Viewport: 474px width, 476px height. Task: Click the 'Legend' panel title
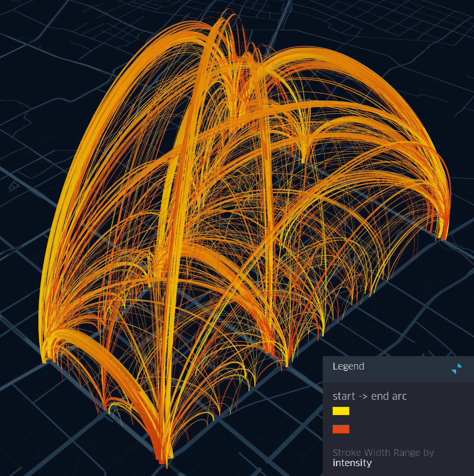tap(348, 366)
